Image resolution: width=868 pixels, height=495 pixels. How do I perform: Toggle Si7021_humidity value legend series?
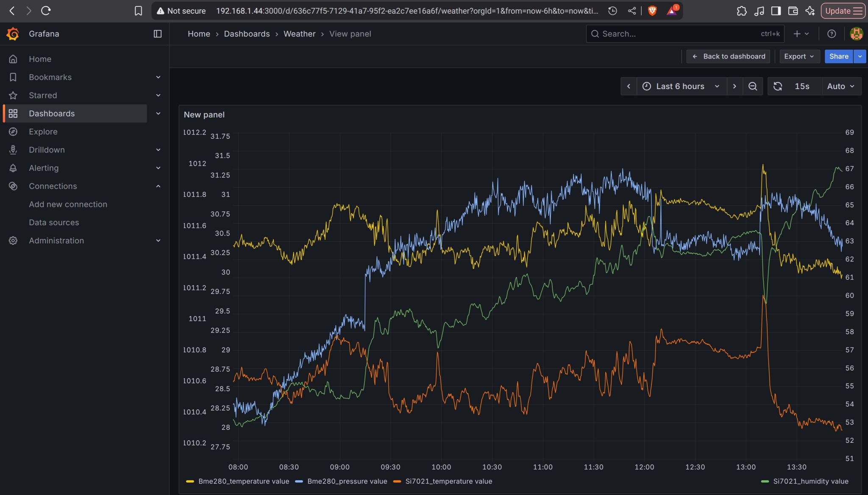[x=810, y=481]
